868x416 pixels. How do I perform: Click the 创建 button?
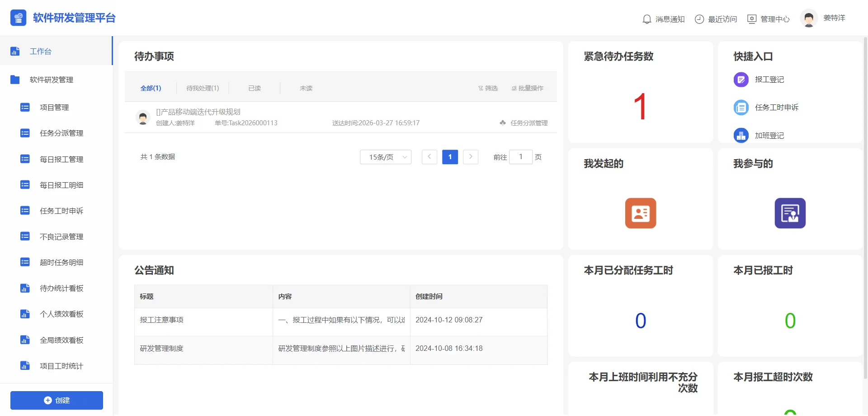point(57,400)
